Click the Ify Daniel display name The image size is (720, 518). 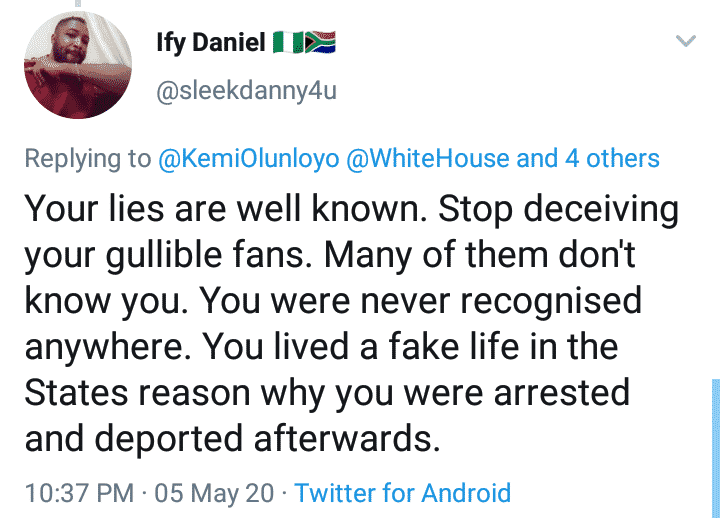pos(211,42)
